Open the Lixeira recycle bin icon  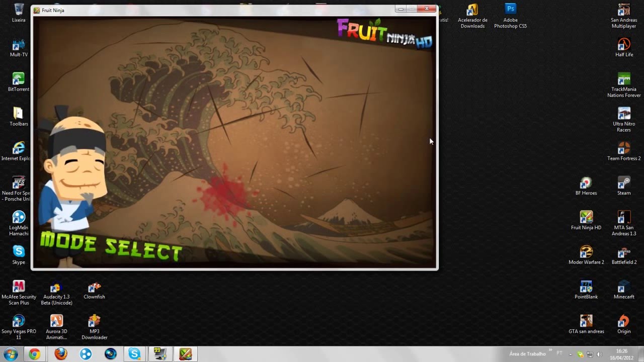point(19,13)
